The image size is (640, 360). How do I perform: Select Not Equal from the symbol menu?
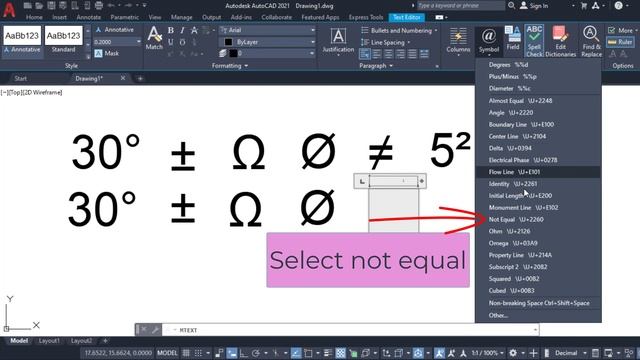point(538,219)
